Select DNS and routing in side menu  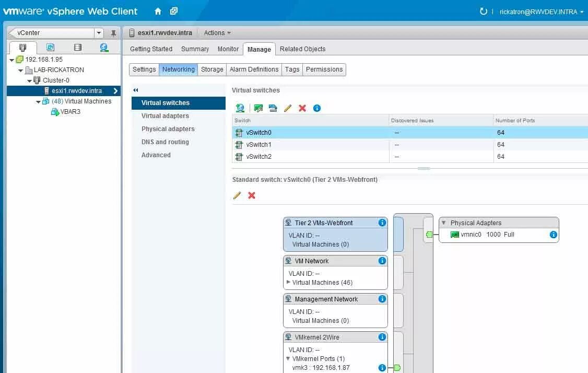click(179, 142)
